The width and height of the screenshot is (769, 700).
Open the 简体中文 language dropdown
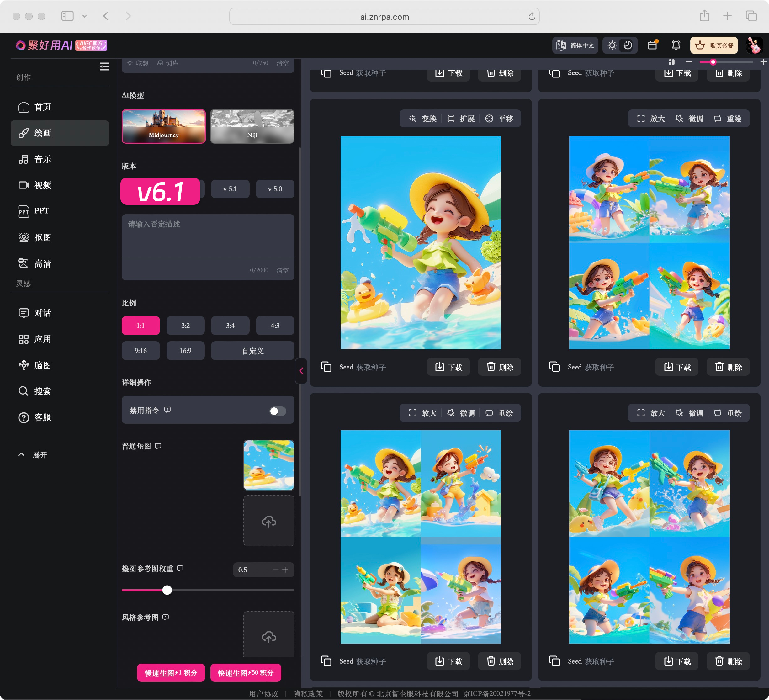tap(575, 45)
